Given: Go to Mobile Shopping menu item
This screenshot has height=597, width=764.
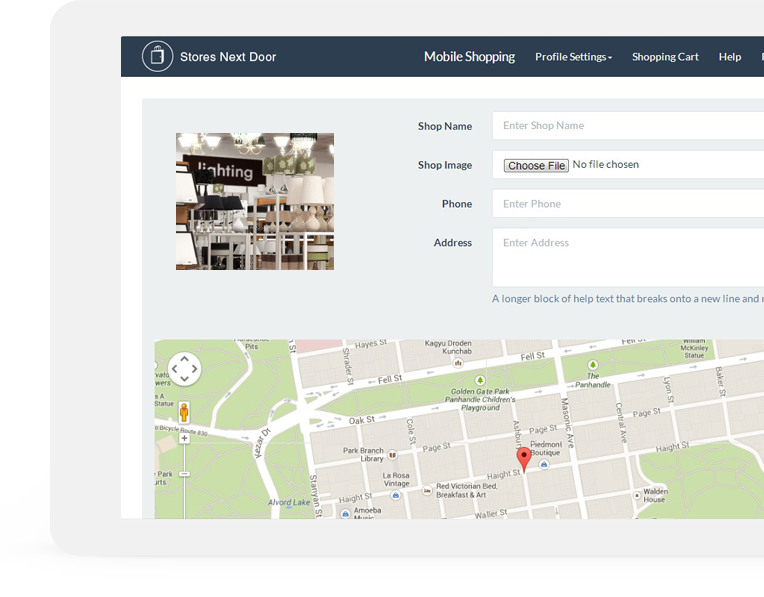Looking at the screenshot, I should (469, 57).
